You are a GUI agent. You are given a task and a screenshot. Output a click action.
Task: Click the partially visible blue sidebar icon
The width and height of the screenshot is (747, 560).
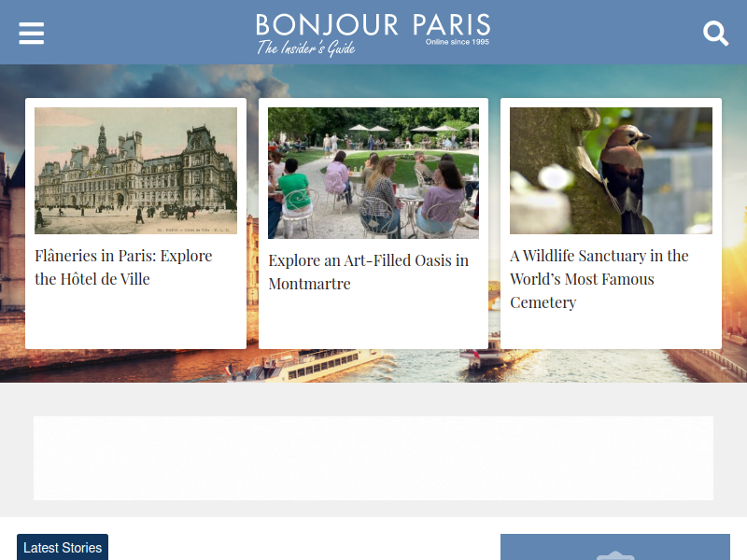click(615, 555)
